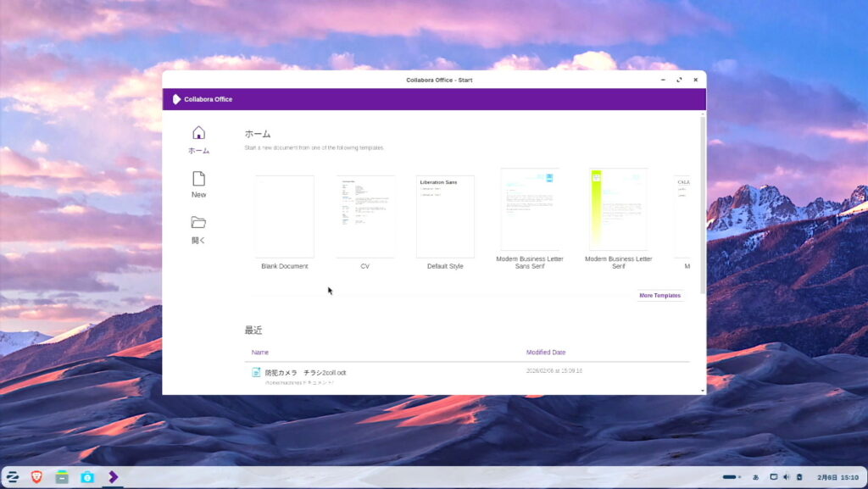Open the Software store taskbar icon
Image resolution: width=868 pixels, height=489 pixels.
pyautogui.click(x=86, y=477)
